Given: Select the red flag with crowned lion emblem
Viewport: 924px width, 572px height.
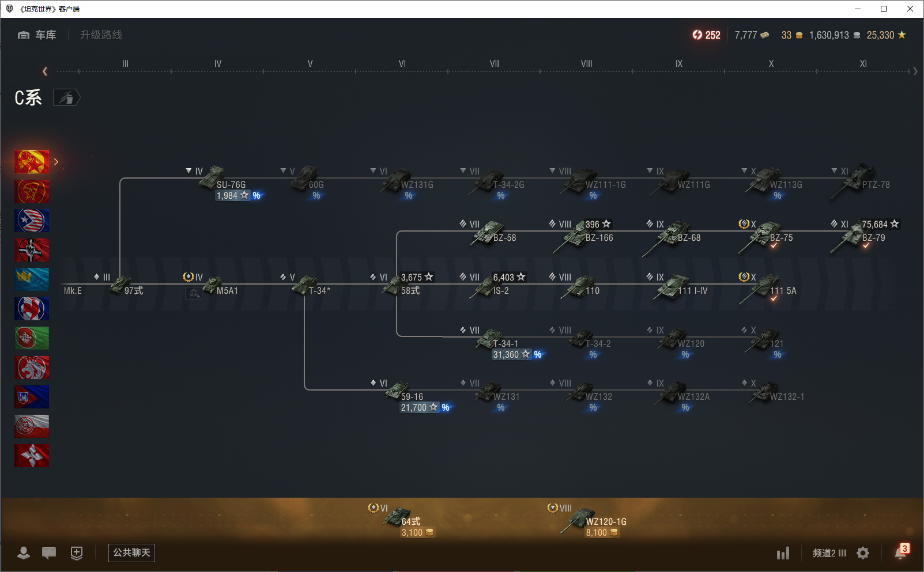Looking at the screenshot, I should 32,368.
